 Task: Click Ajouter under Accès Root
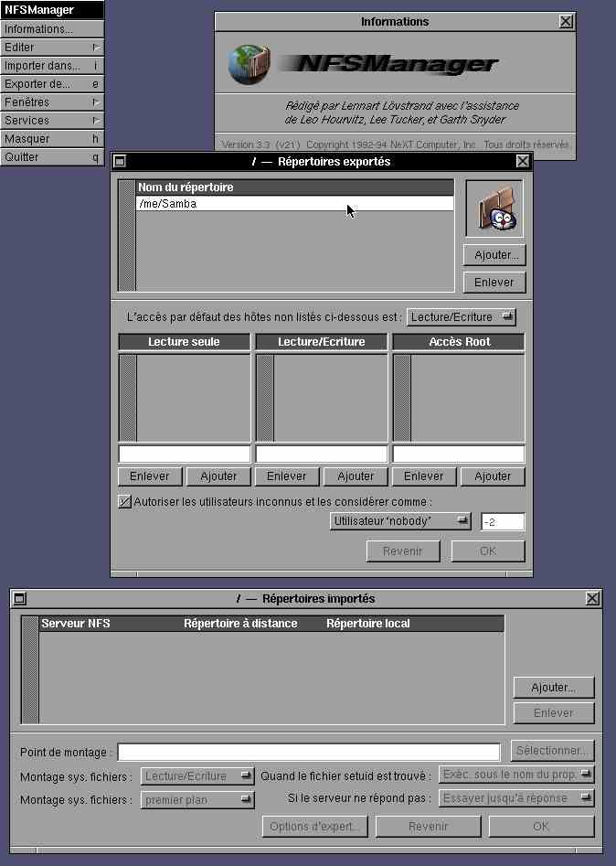click(x=493, y=476)
